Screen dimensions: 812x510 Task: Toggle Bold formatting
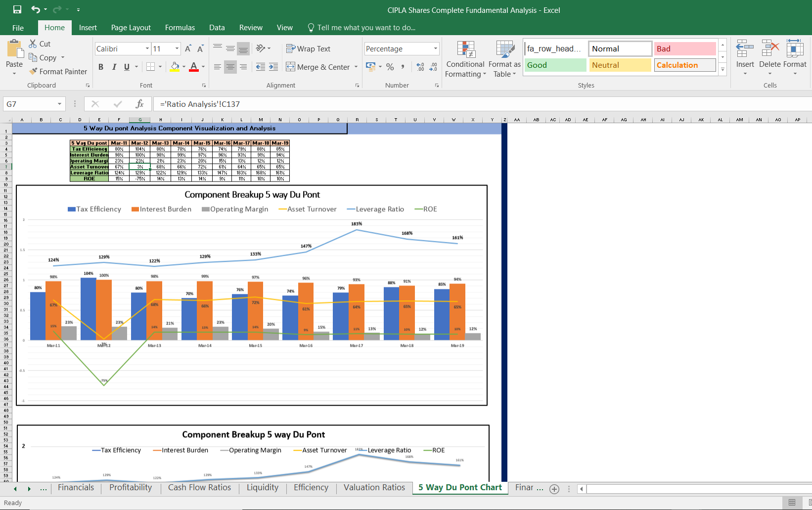point(101,67)
